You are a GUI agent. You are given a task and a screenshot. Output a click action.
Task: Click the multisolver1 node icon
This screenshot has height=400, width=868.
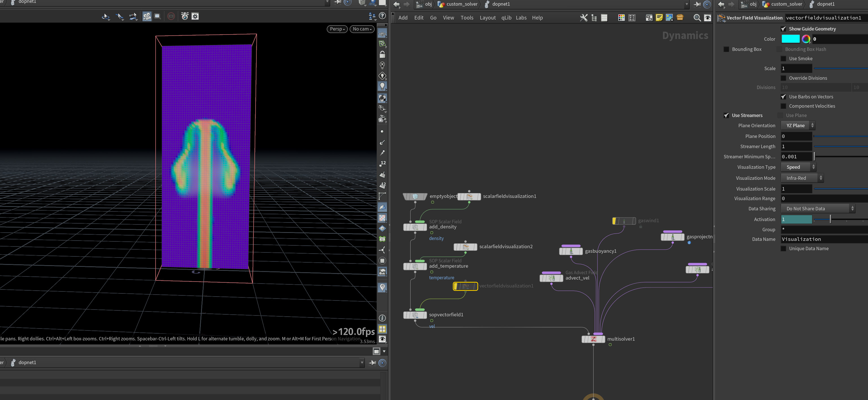point(593,339)
